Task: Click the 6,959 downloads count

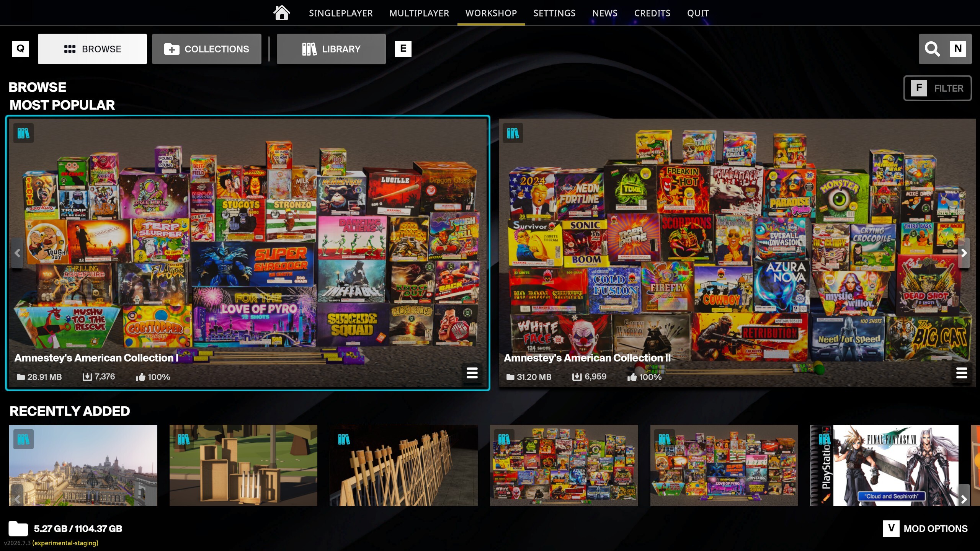Action: [x=589, y=377]
